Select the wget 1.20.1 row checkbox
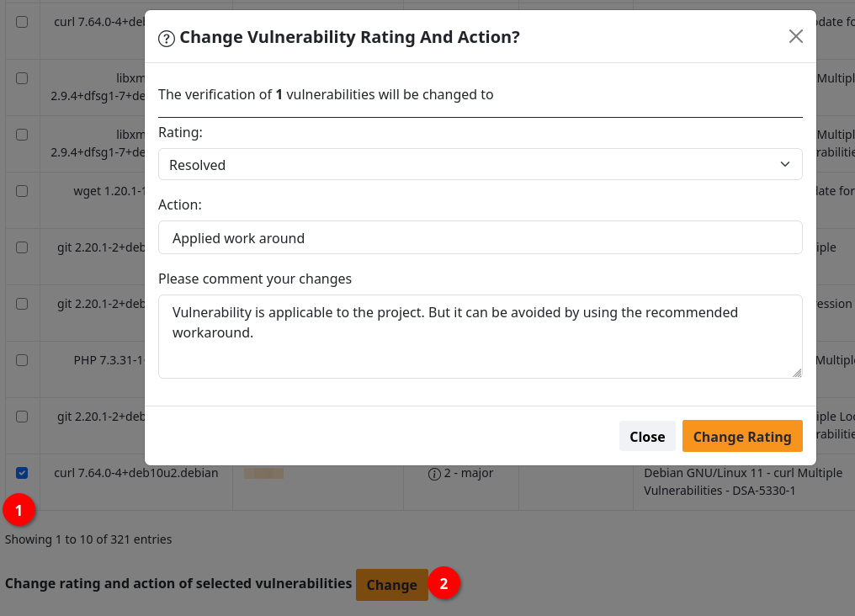 [x=22, y=191]
